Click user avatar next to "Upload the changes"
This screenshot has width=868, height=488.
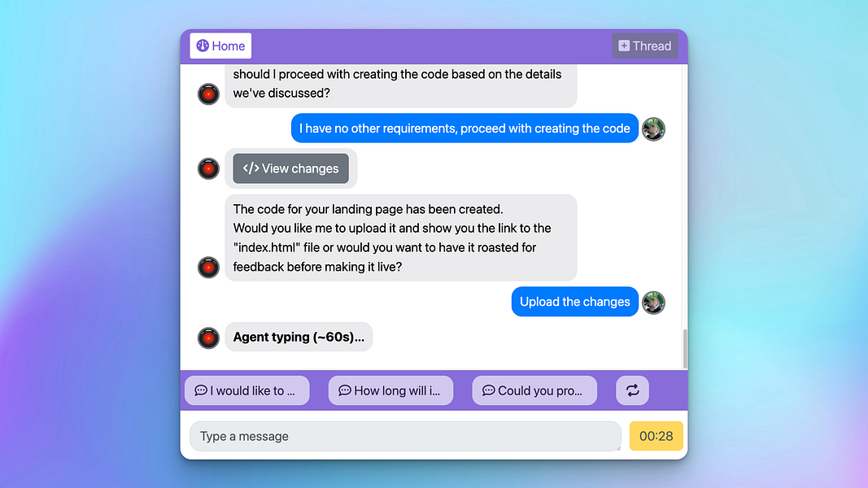653,303
